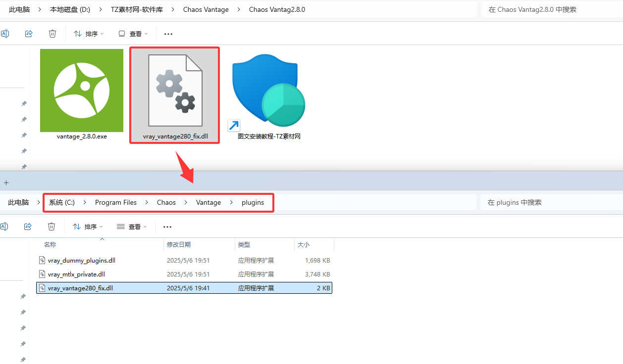Click the share icon in upper window toolbar
623x364 pixels.
pyautogui.click(x=29, y=34)
